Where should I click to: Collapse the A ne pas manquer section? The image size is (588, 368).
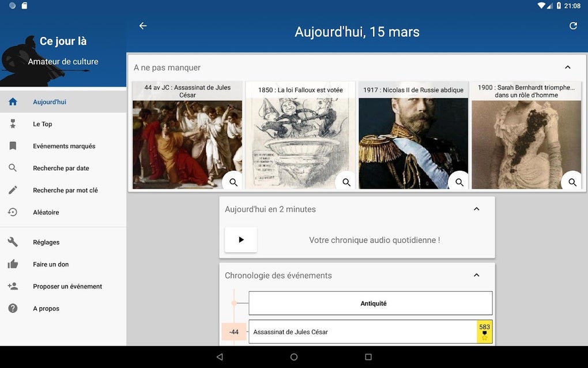click(568, 67)
